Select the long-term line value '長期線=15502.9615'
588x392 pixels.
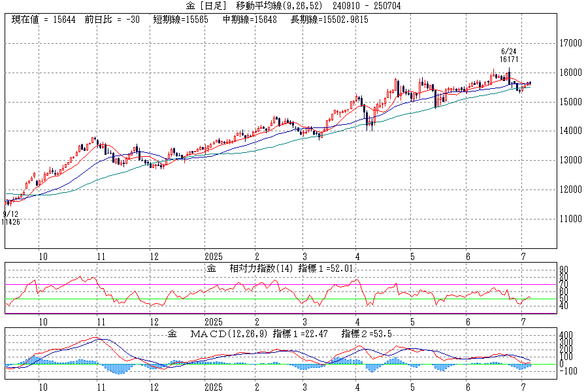329,20
